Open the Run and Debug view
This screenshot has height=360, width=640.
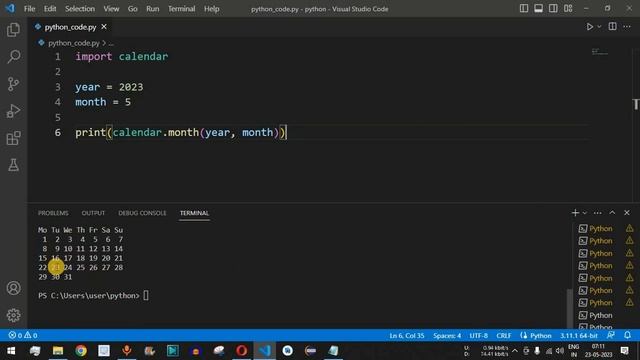13,111
